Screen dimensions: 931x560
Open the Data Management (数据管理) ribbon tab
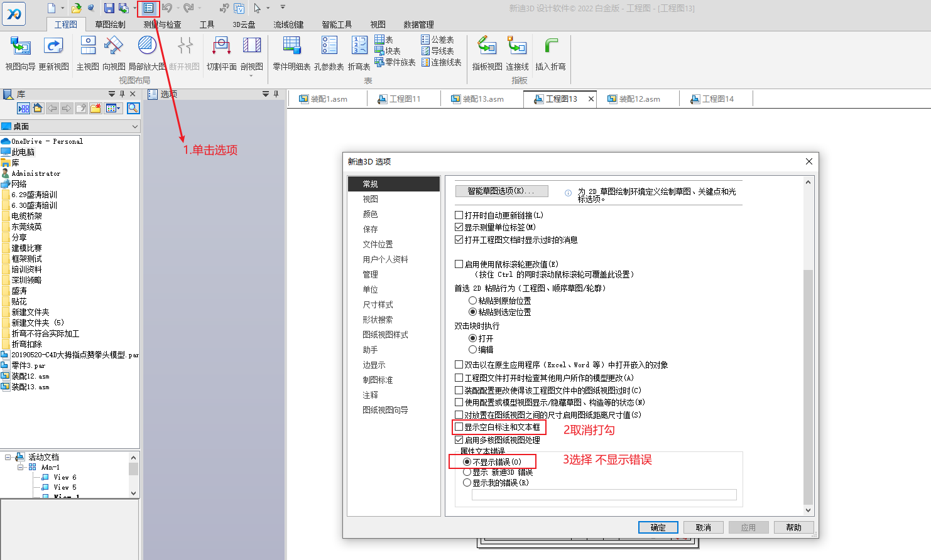point(418,24)
